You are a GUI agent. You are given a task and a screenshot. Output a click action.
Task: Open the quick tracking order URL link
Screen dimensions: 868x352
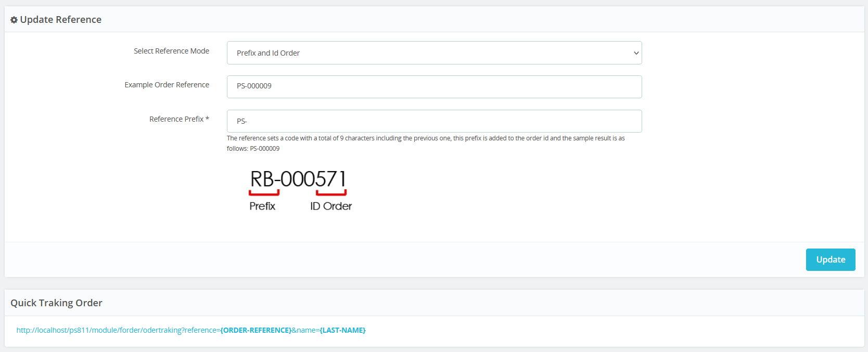coord(191,330)
